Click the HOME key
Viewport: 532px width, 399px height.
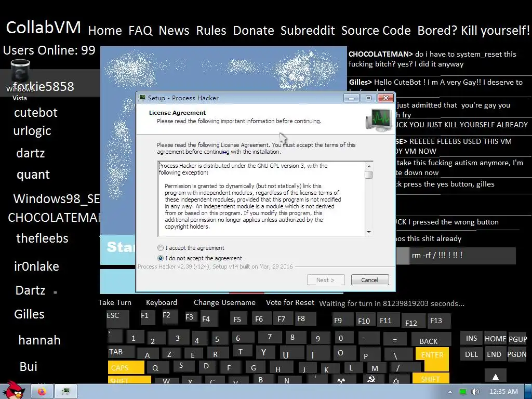[x=495, y=339]
